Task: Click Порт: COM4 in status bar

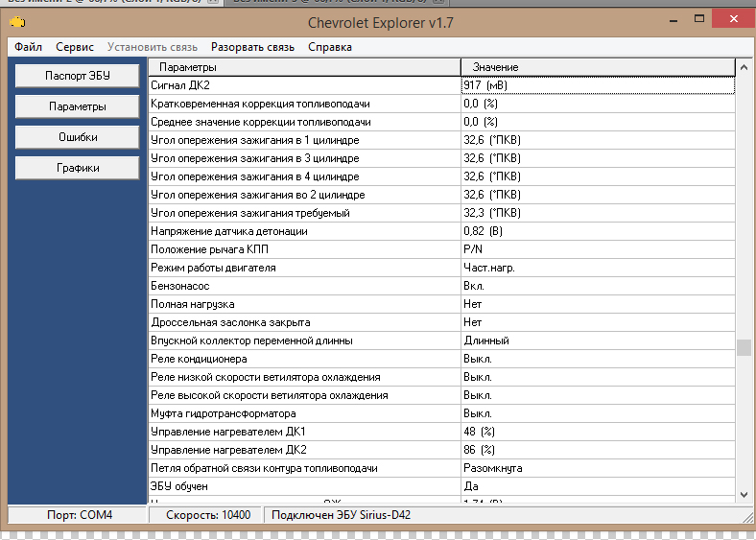Action: pos(80,515)
